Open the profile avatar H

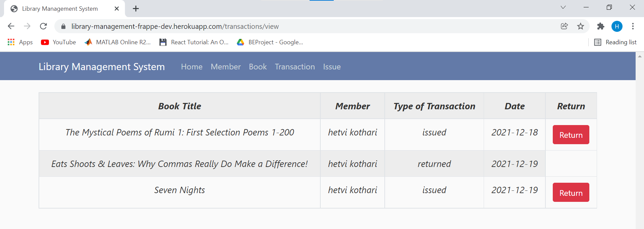[616, 26]
